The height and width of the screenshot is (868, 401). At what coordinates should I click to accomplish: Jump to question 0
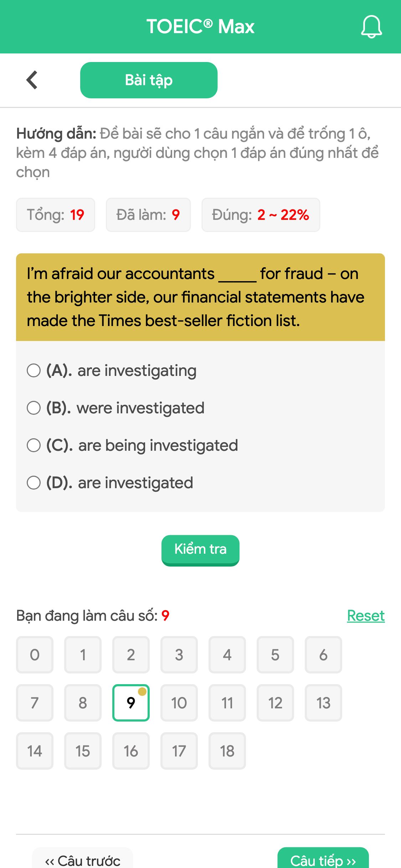35,655
